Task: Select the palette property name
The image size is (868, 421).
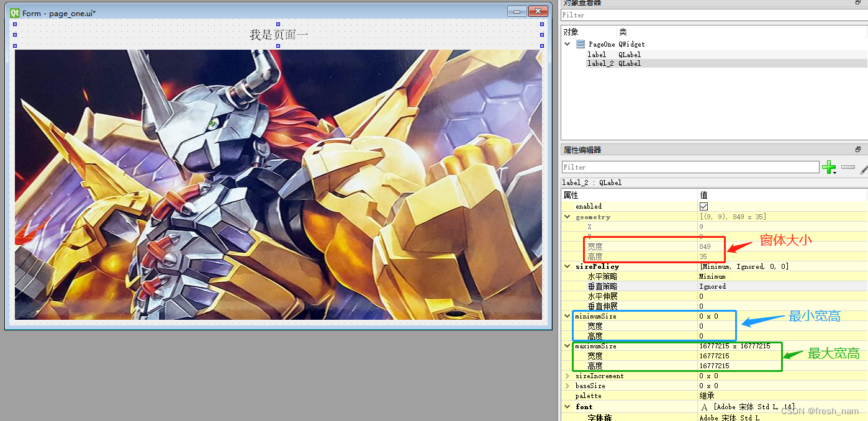Action: 588,396
